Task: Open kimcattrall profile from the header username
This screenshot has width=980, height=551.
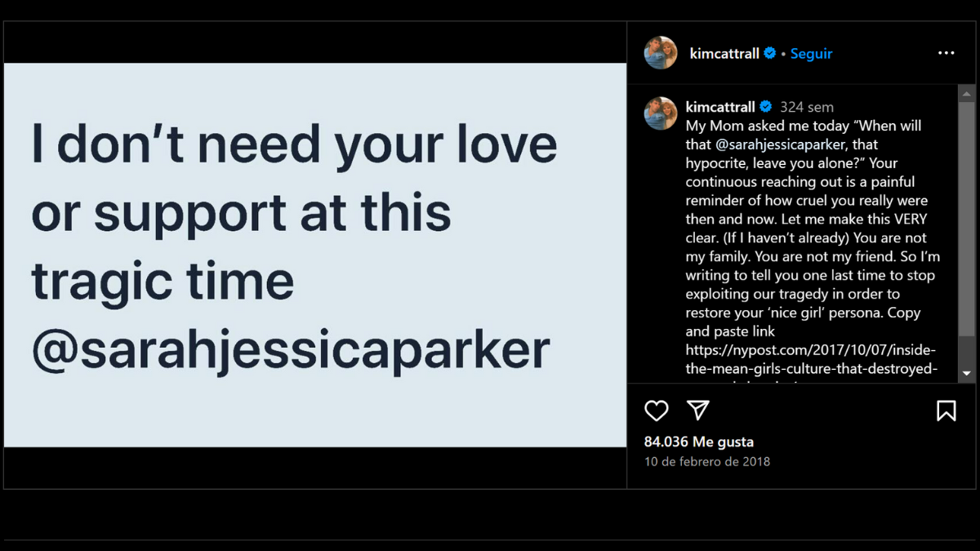Action: click(724, 53)
